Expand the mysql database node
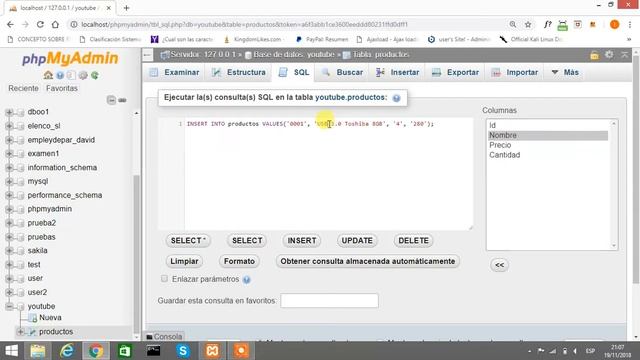The width and height of the screenshot is (640, 360). 9,181
